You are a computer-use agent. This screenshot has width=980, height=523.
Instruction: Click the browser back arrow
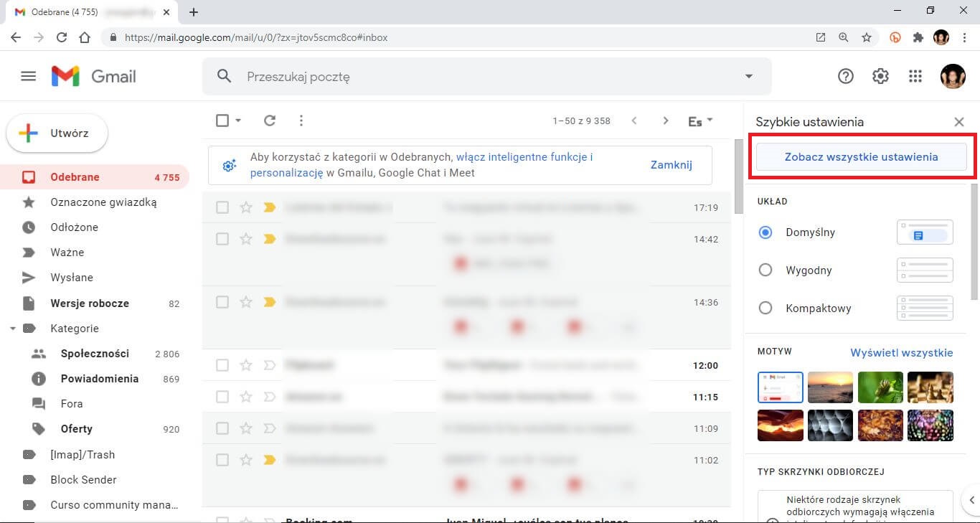[x=16, y=37]
